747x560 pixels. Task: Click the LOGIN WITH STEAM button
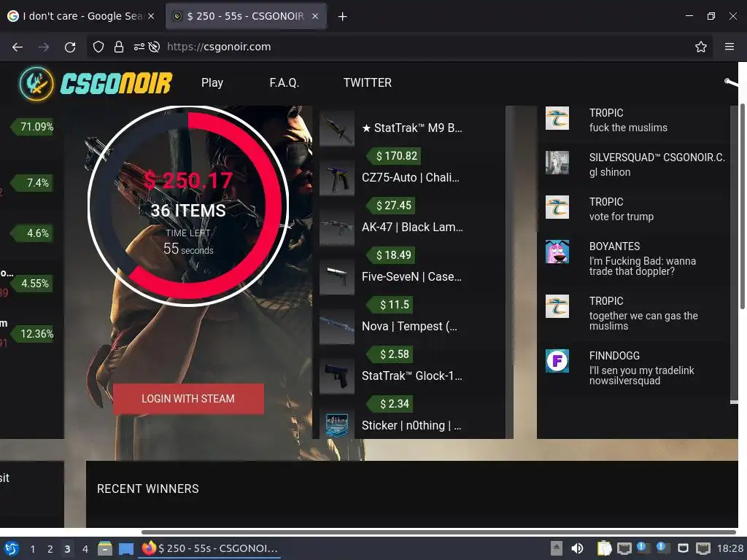(188, 399)
